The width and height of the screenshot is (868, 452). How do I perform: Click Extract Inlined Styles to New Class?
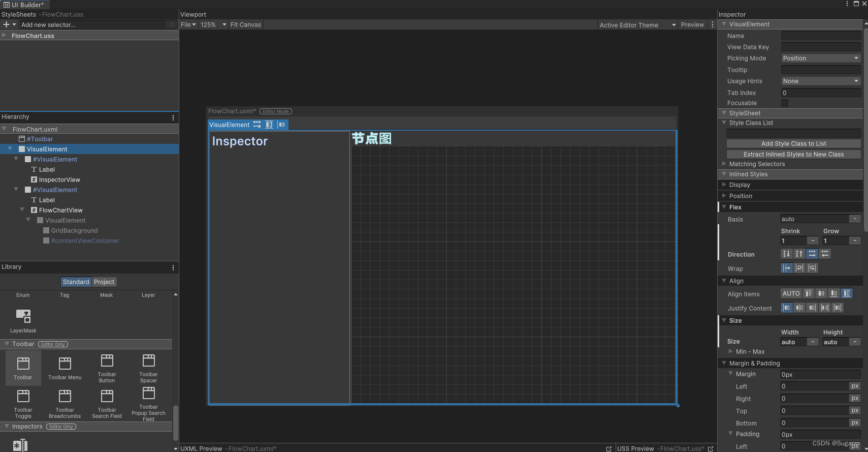(793, 155)
